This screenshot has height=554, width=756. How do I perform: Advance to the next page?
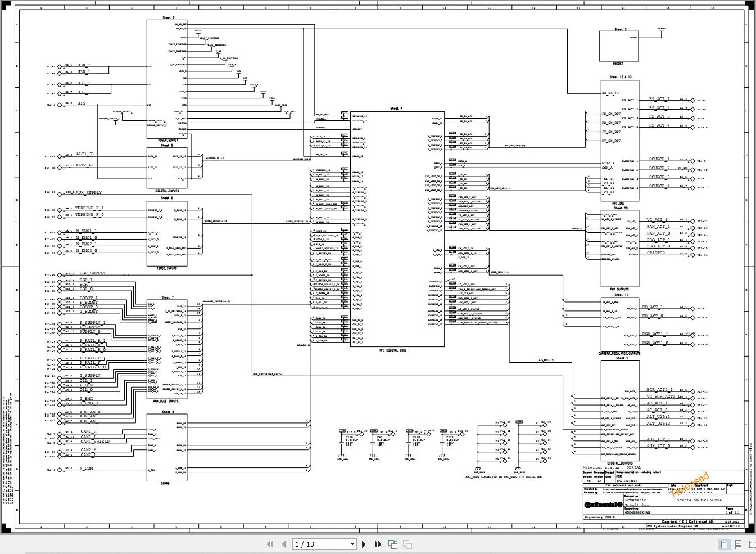click(x=364, y=544)
